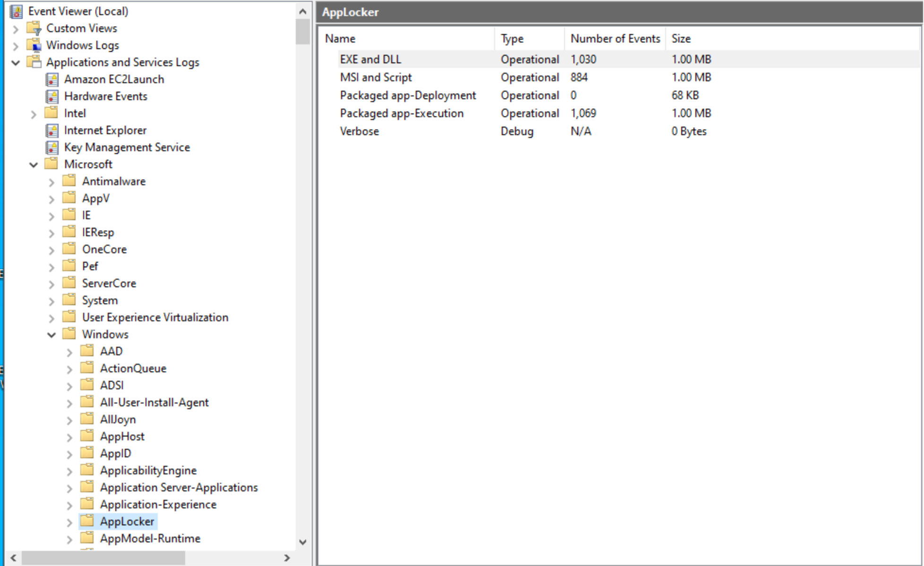Sort by the Number of Events column header

tap(615, 38)
